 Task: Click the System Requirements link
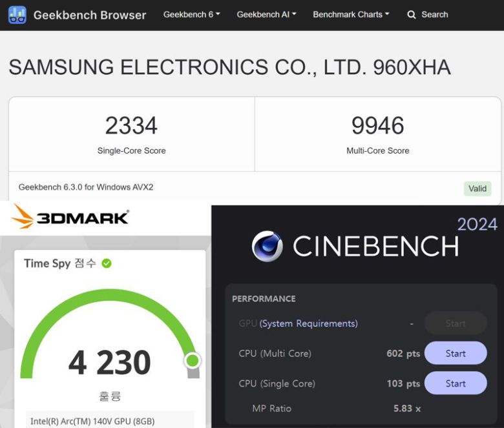pyautogui.click(x=309, y=323)
